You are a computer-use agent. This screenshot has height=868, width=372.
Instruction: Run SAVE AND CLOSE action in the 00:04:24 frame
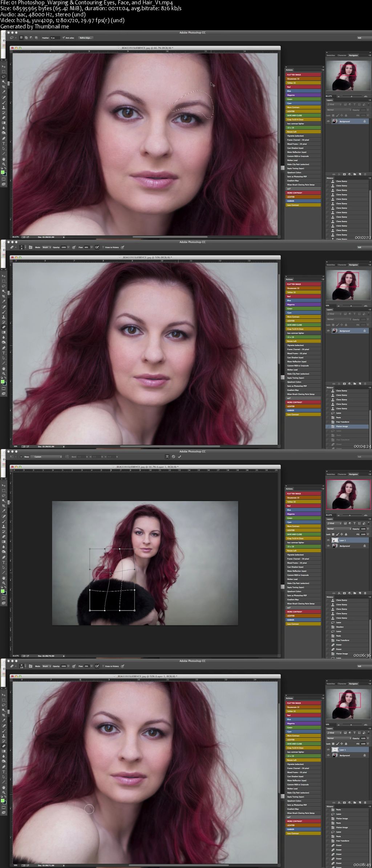(x=303, y=325)
